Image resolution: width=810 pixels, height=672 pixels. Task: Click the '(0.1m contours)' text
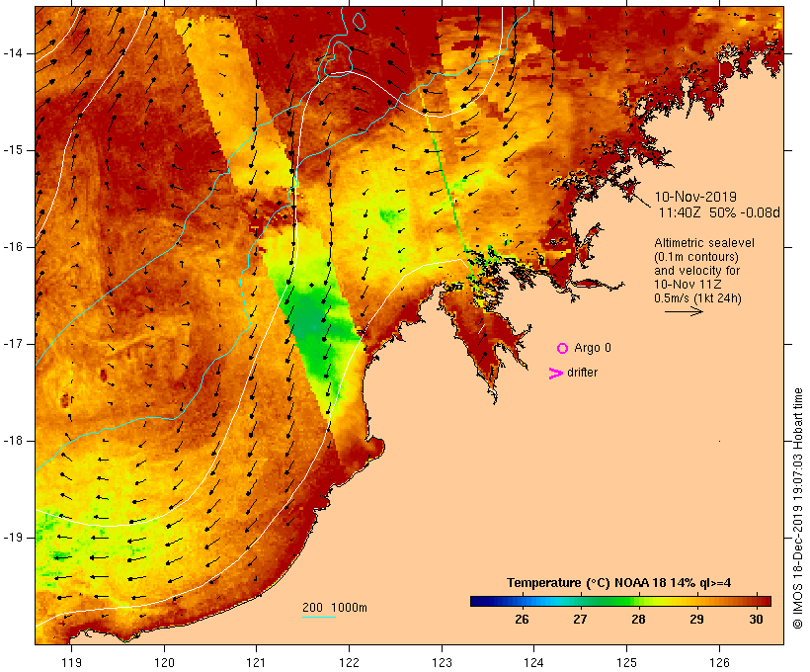(x=696, y=257)
